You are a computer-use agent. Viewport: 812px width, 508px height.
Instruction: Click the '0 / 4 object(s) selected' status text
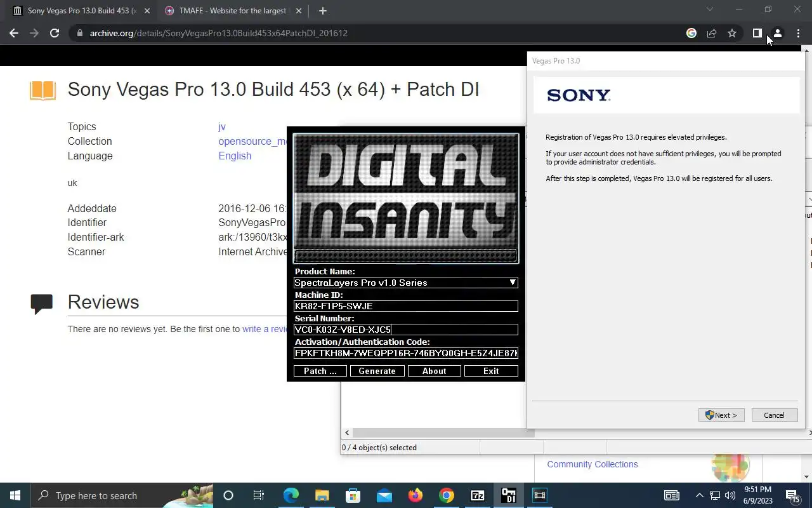coord(379,448)
